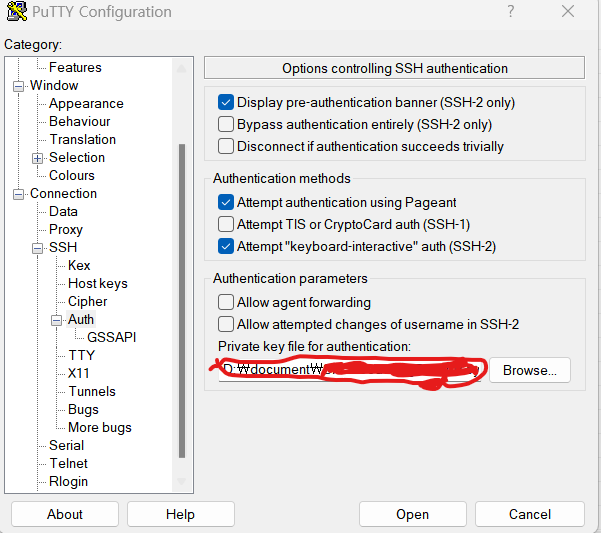Open the Appearance settings

[86, 103]
